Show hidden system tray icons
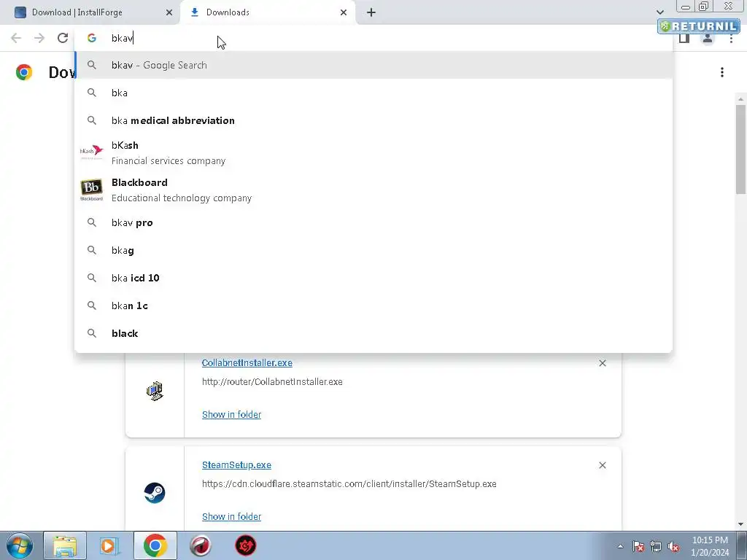Image resolution: width=747 pixels, height=560 pixels. pos(620,546)
